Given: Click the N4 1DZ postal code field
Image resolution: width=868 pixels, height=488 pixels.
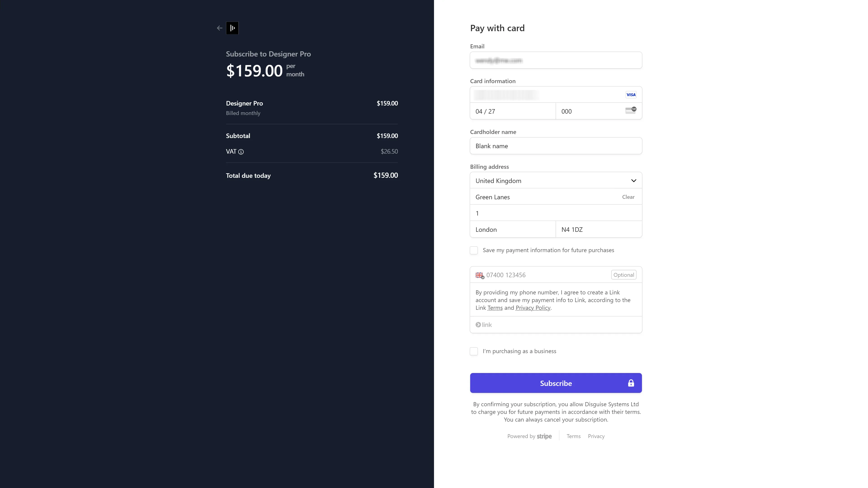Looking at the screenshot, I should pyautogui.click(x=599, y=229).
